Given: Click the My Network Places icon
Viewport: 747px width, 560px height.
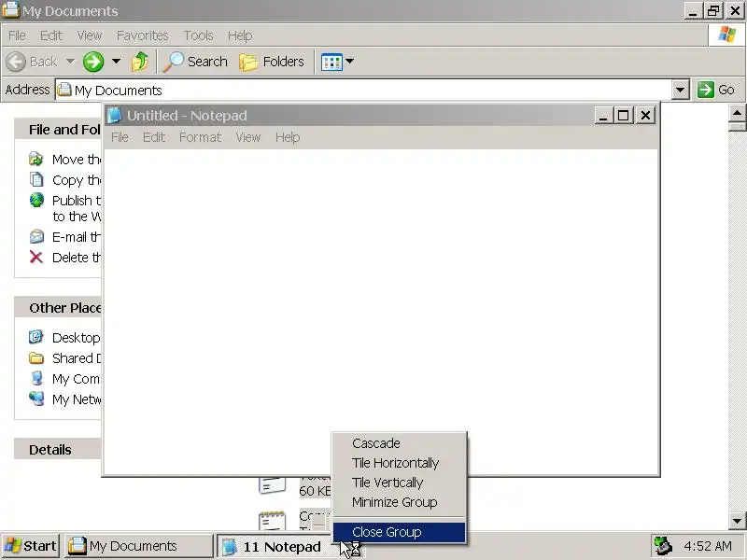Looking at the screenshot, I should click(x=36, y=399).
